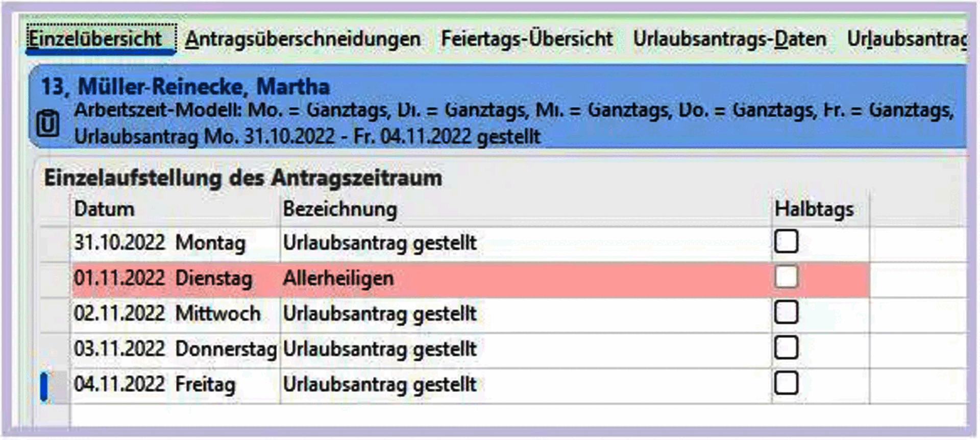Select the Urlaubsantrags-Daten tab
This screenshot has height=440, width=980.
(x=729, y=39)
